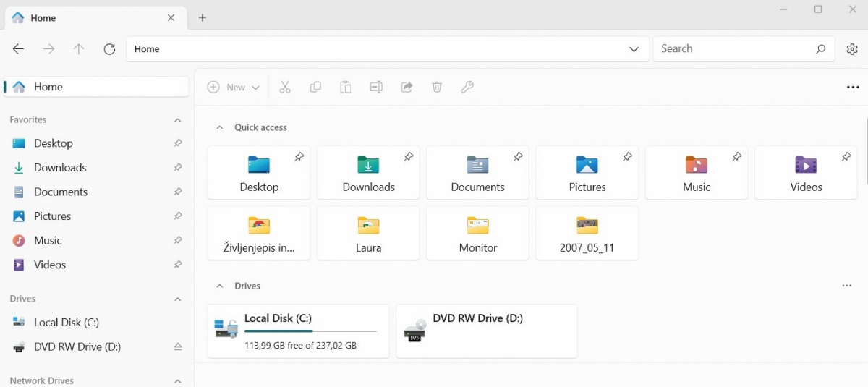Unpin the Pictures Quick access tile
This screenshot has height=387, width=868.
pyautogui.click(x=627, y=156)
